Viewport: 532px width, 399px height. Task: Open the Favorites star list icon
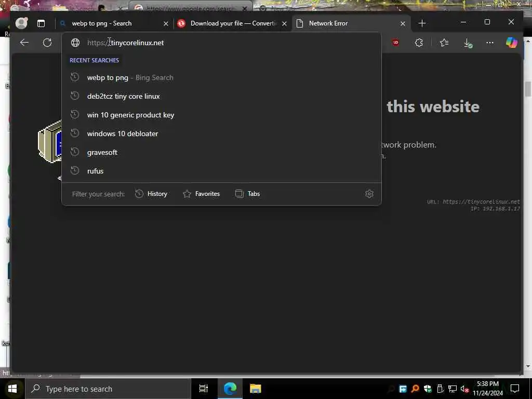[x=444, y=43]
